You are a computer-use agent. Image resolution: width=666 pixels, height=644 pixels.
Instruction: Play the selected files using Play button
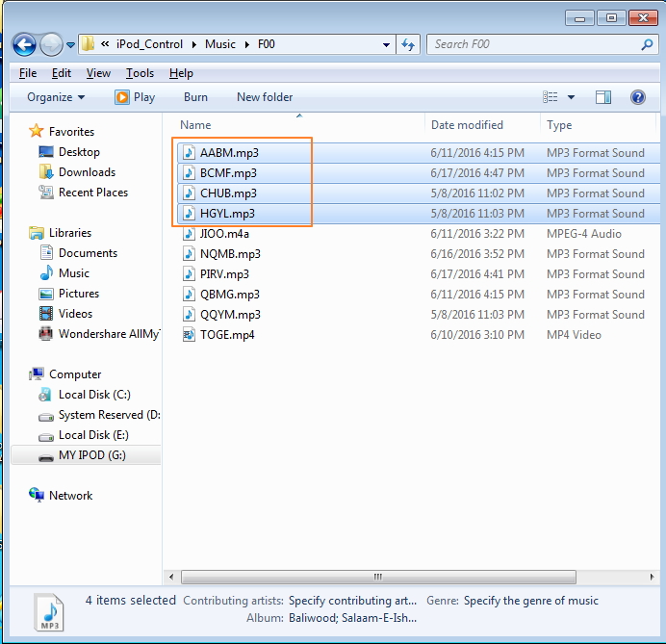[x=135, y=97]
